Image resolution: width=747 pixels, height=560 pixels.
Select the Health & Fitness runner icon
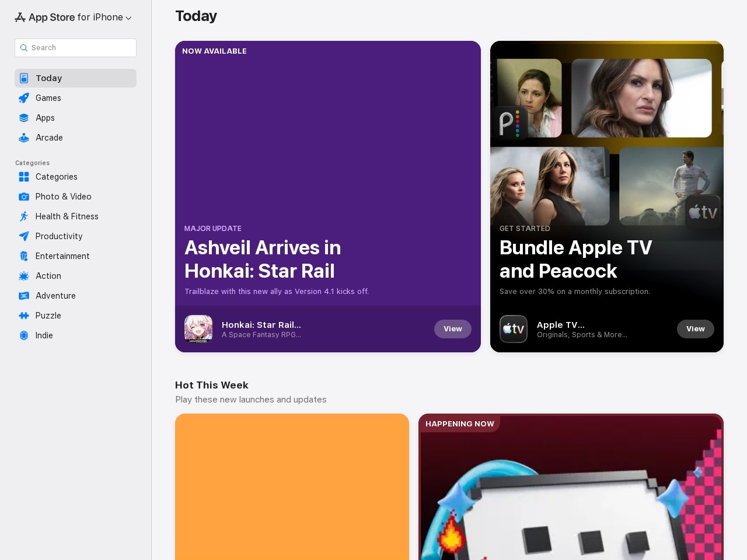click(24, 216)
